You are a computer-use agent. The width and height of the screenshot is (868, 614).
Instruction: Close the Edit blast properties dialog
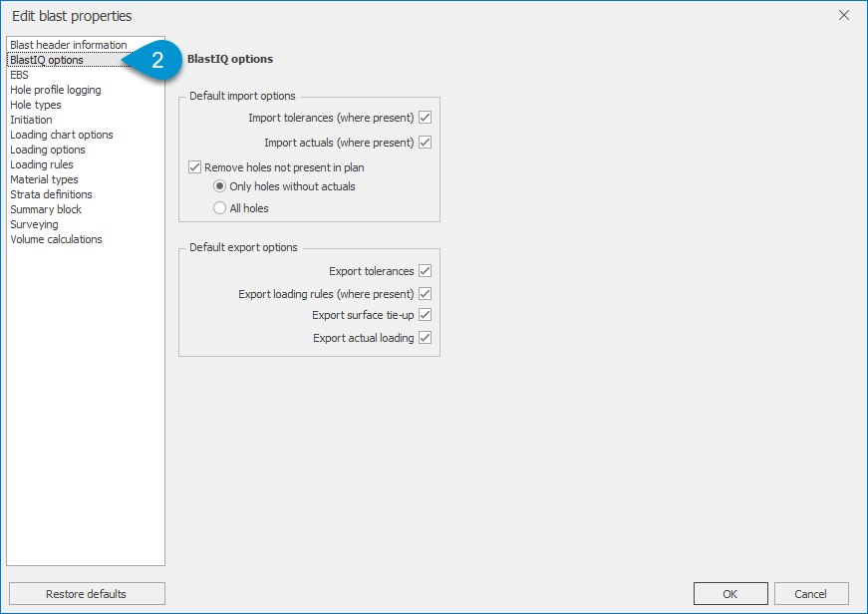[x=844, y=16]
